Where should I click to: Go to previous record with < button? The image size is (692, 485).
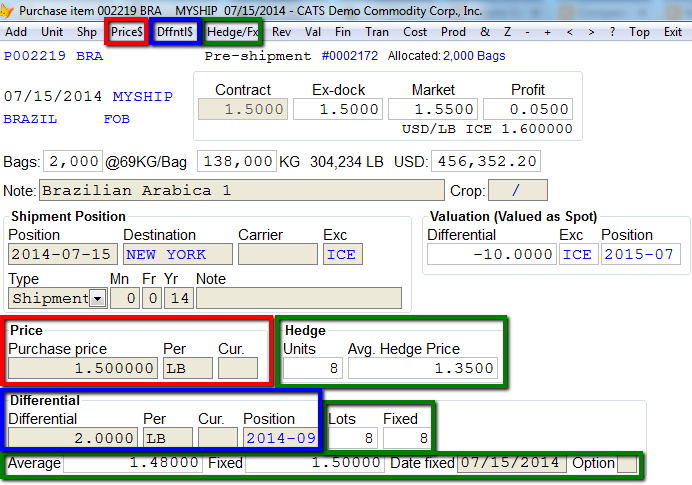[570, 32]
